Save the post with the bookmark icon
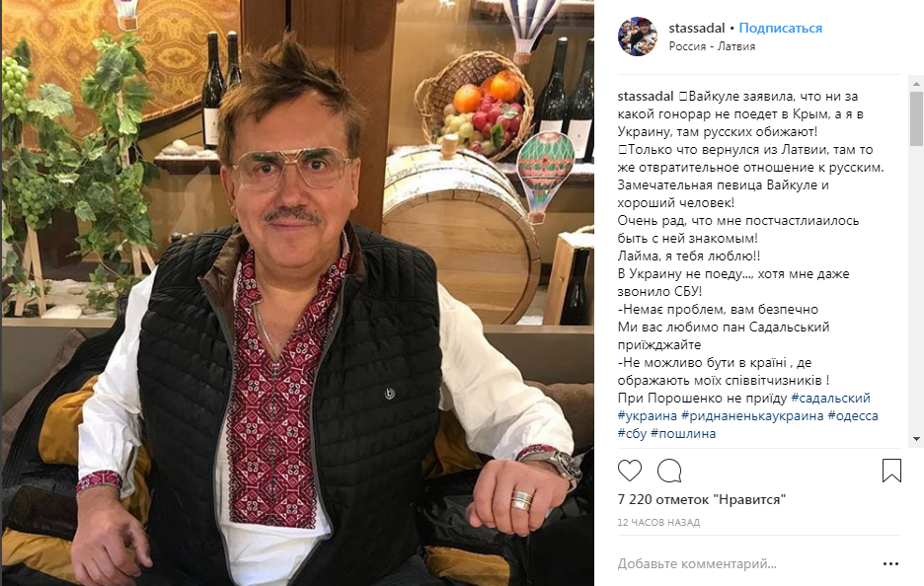The image size is (924, 586). pyautogui.click(x=891, y=471)
